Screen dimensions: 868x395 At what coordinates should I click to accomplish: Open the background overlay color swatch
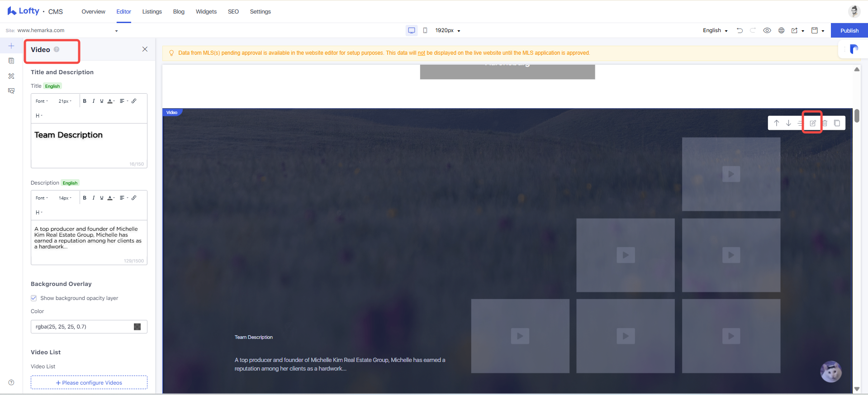click(x=138, y=327)
